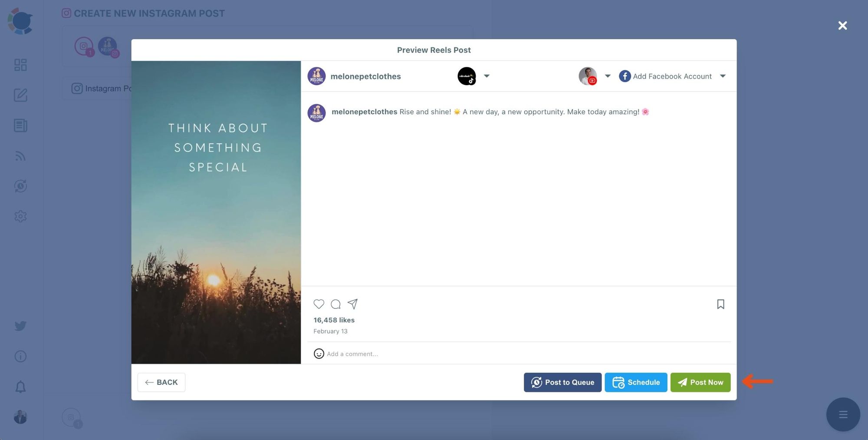
Task: Click the comment bubble icon
Action: 335,304
